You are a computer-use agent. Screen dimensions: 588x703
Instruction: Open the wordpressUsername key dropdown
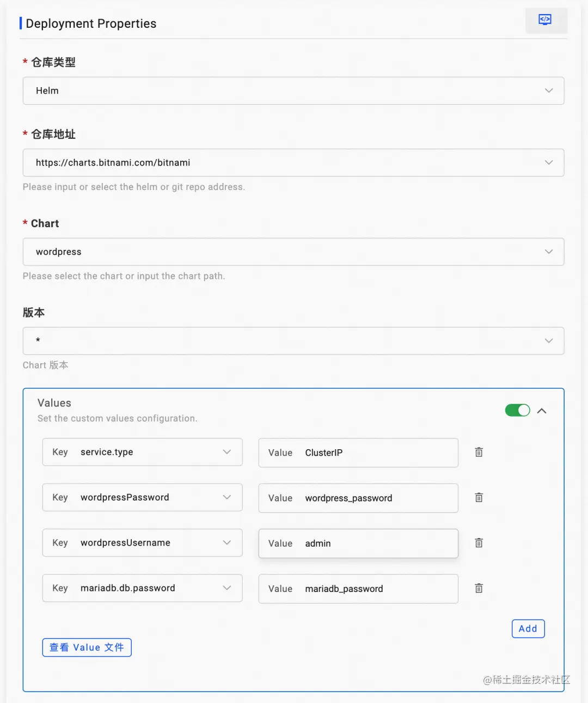tap(227, 542)
